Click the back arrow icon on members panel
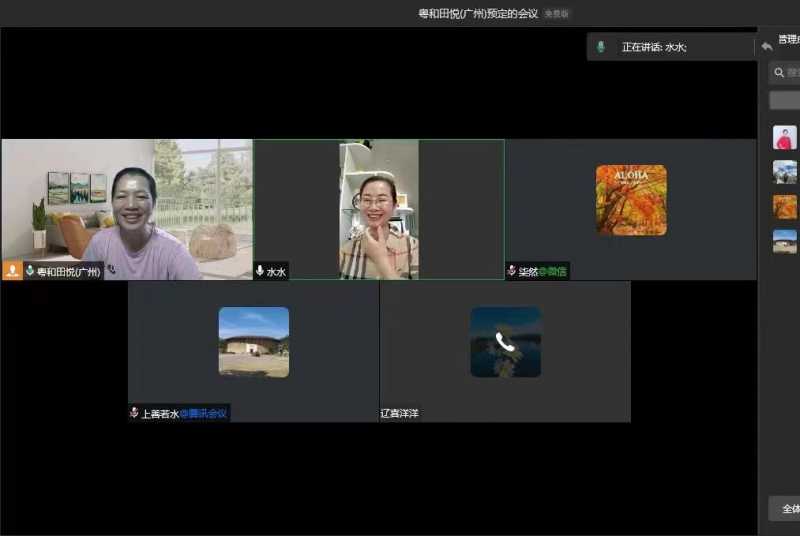Screen dimensions: 800x536 (x=767, y=46)
